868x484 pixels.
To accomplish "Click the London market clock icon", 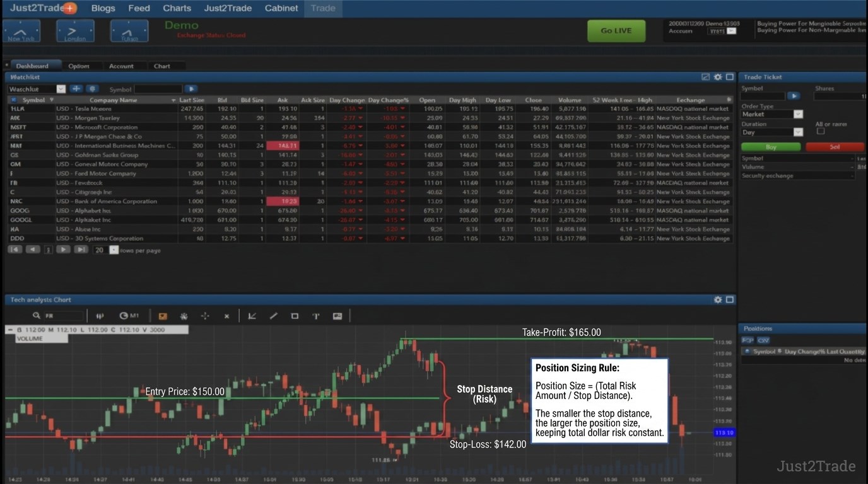I will (75, 31).
